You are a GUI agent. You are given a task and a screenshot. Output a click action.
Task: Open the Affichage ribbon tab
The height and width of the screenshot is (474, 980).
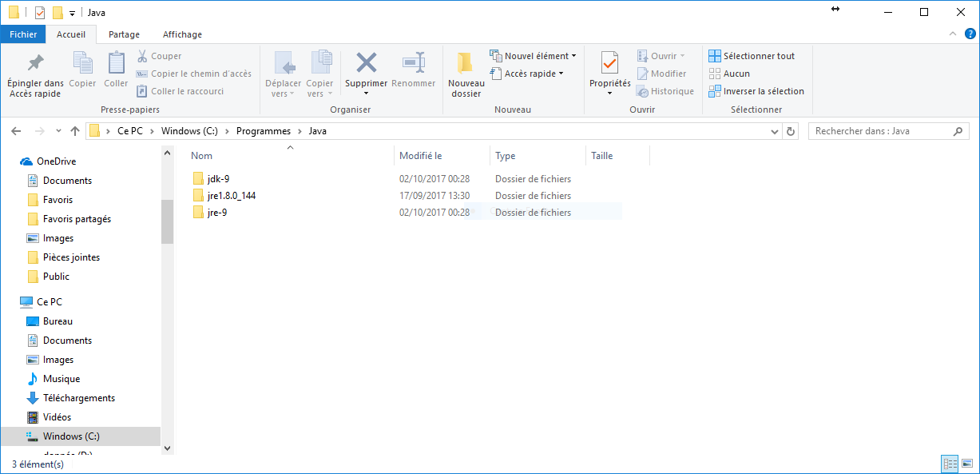[x=182, y=34]
